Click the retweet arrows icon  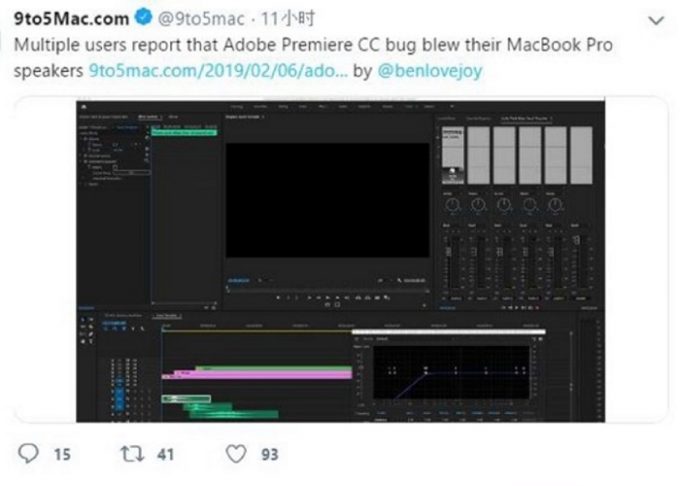click(131, 454)
